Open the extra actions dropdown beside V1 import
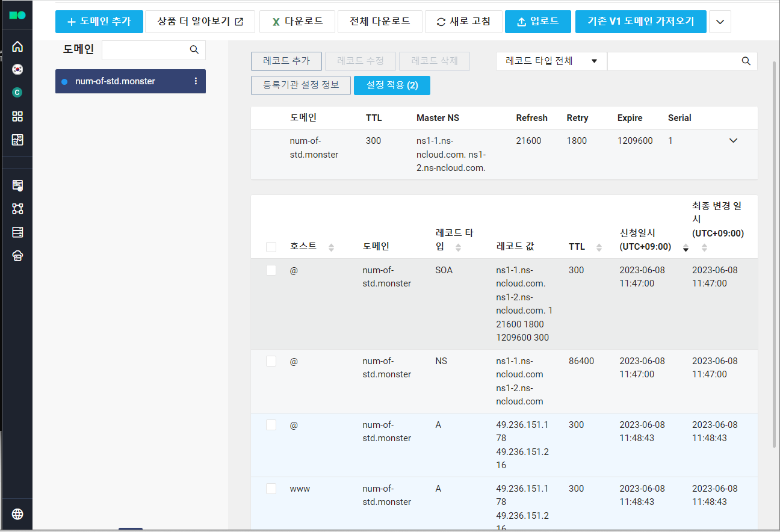The height and width of the screenshot is (532, 780). 720,22
